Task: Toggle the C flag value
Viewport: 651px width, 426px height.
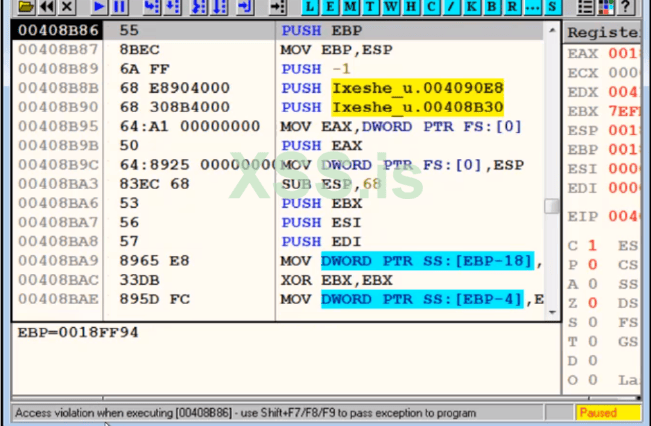Action: pos(593,246)
